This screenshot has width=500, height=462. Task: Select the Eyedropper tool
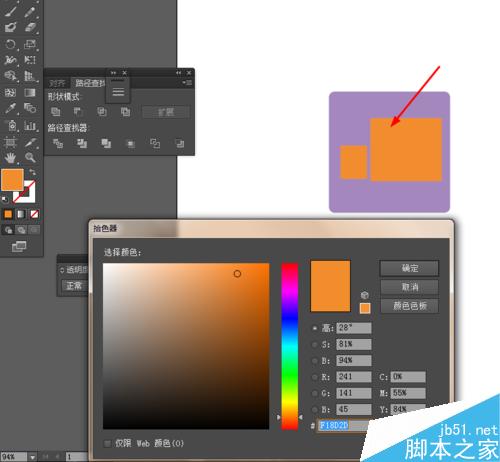(x=11, y=108)
